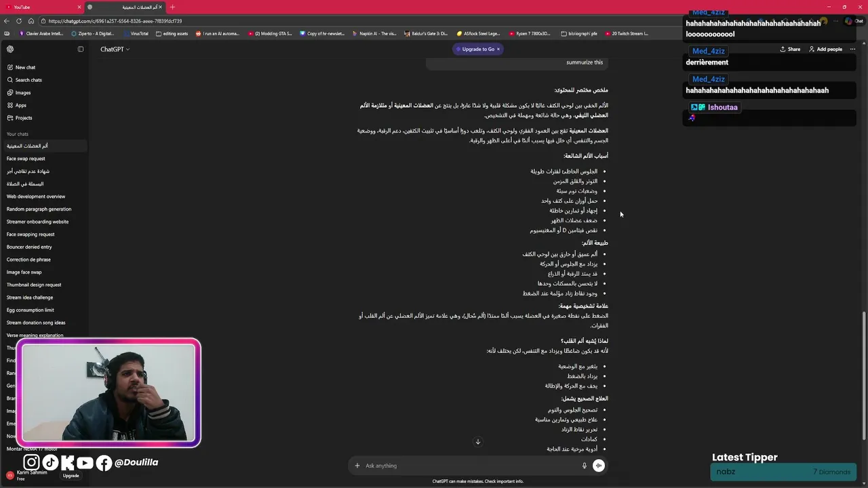This screenshot has width=868, height=488.
Task: Open the bibliographi pfe bookmark folder
Action: (x=579, y=33)
